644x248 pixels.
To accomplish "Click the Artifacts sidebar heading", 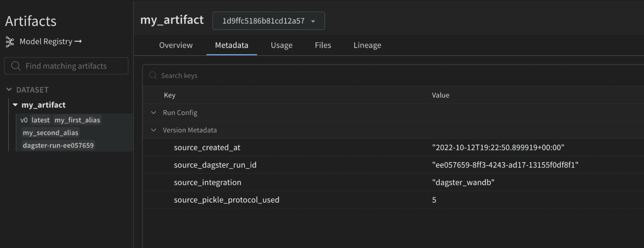I will click(x=31, y=21).
